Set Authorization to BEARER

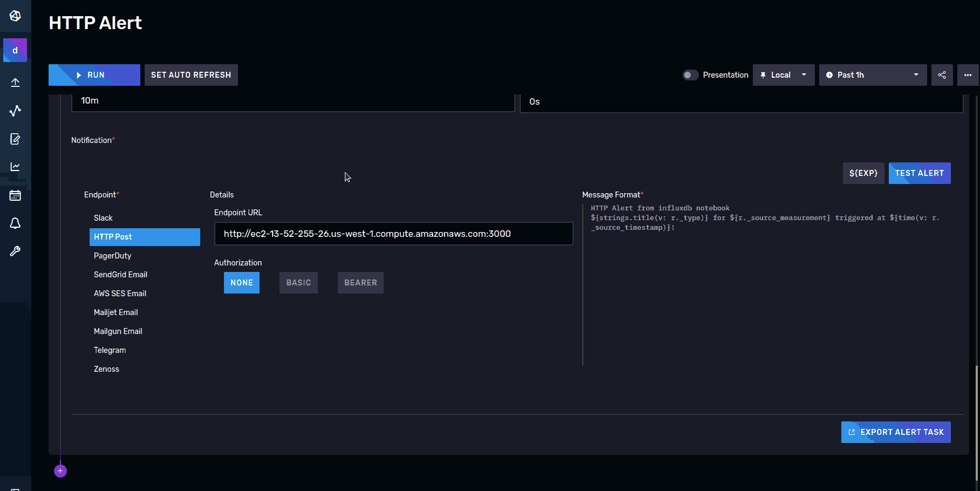pos(360,282)
